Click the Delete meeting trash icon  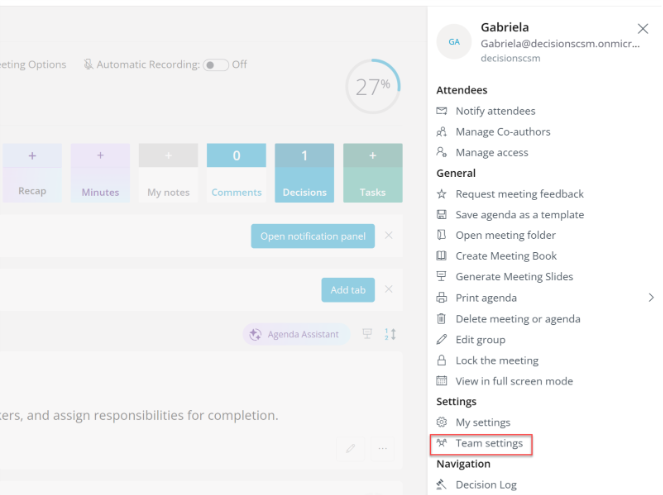[442, 319]
